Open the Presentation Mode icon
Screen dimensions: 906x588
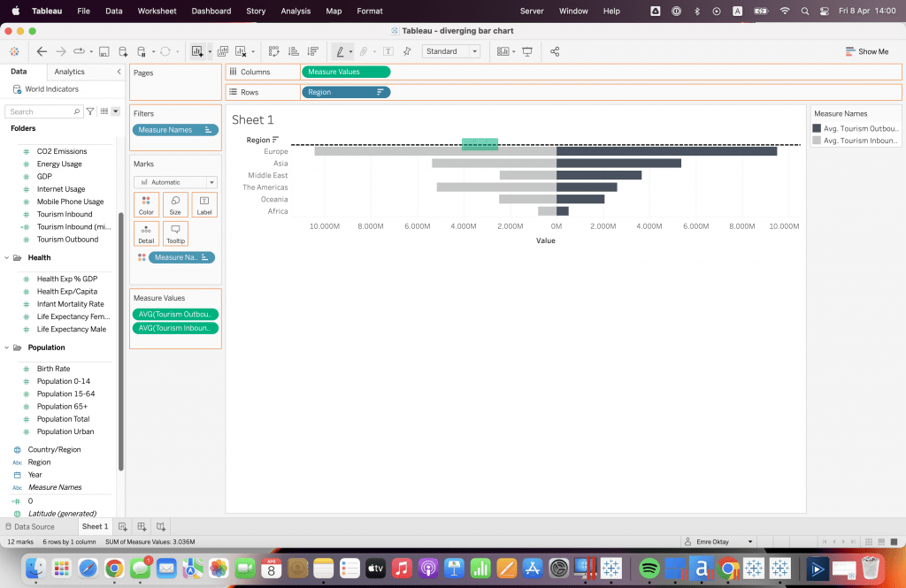(x=528, y=51)
